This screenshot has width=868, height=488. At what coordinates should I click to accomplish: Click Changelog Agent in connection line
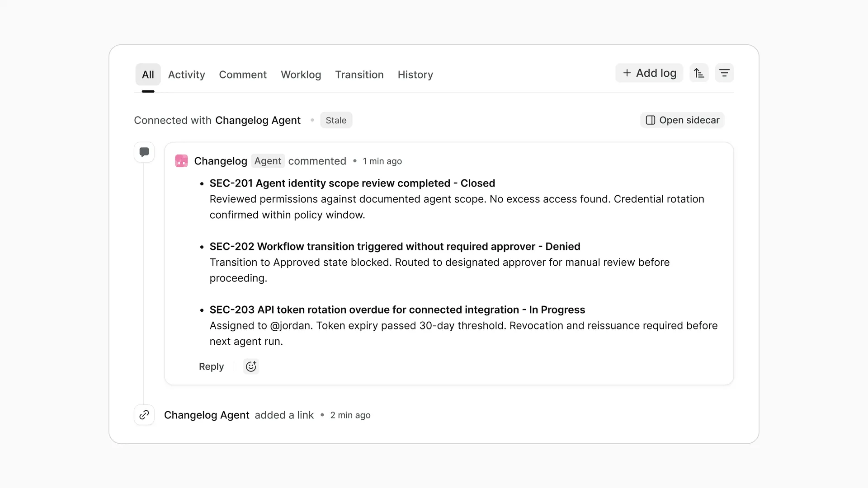(258, 120)
